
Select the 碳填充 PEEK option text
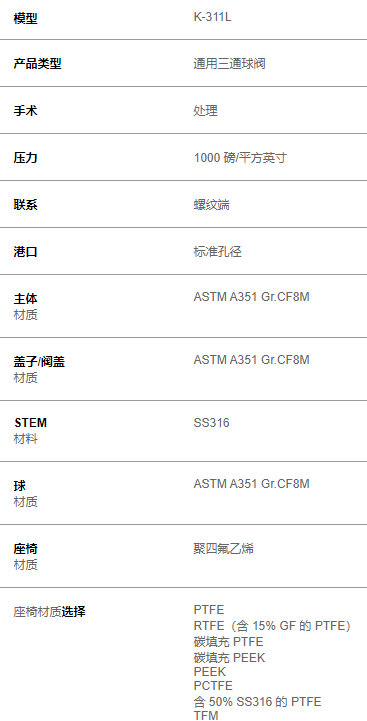tap(229, 658)
